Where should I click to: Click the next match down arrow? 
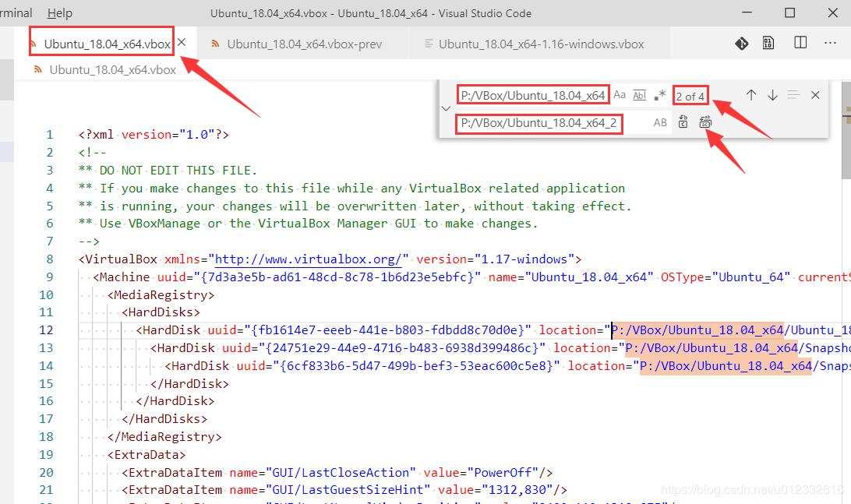pyautogui.click(x=772, y=95)
